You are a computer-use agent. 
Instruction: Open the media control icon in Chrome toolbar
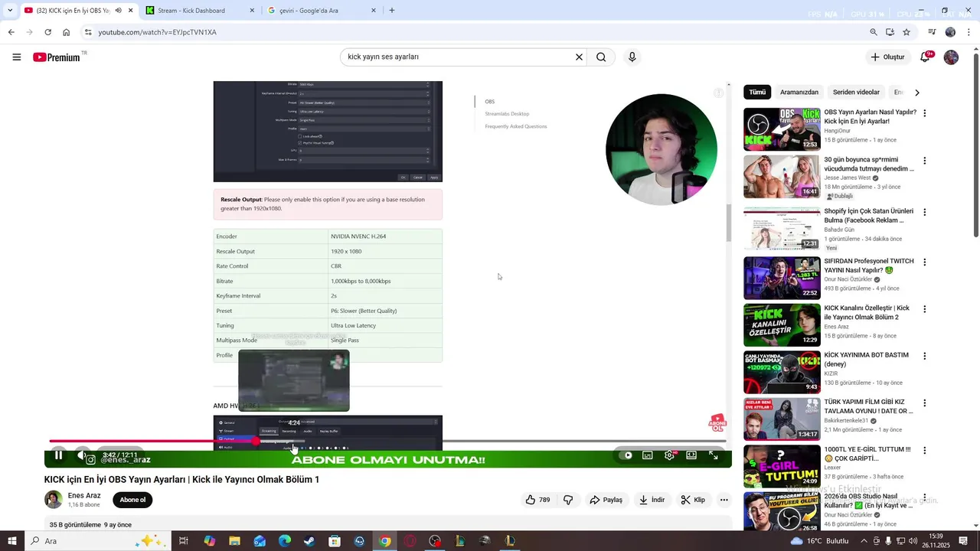(x=932, y=32)
